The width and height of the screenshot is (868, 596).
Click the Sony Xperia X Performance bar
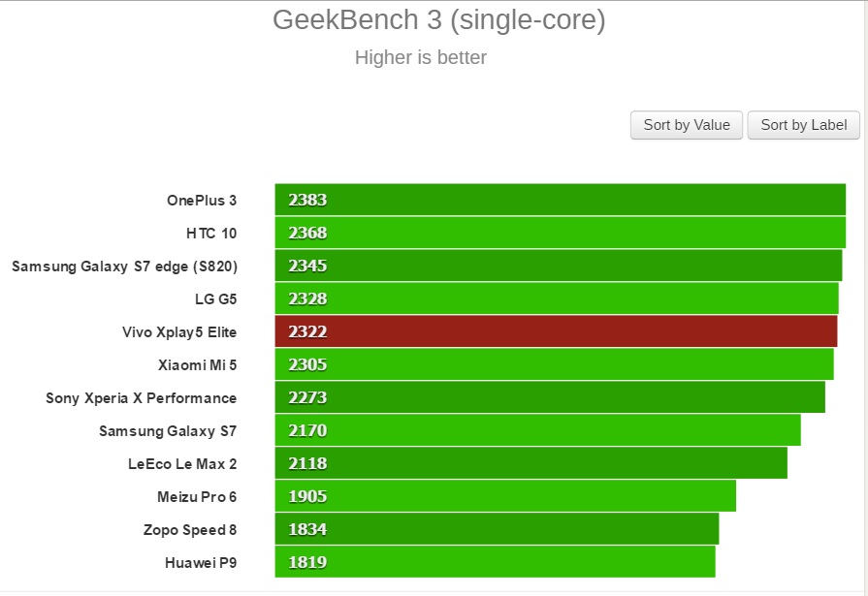point(543,398)
